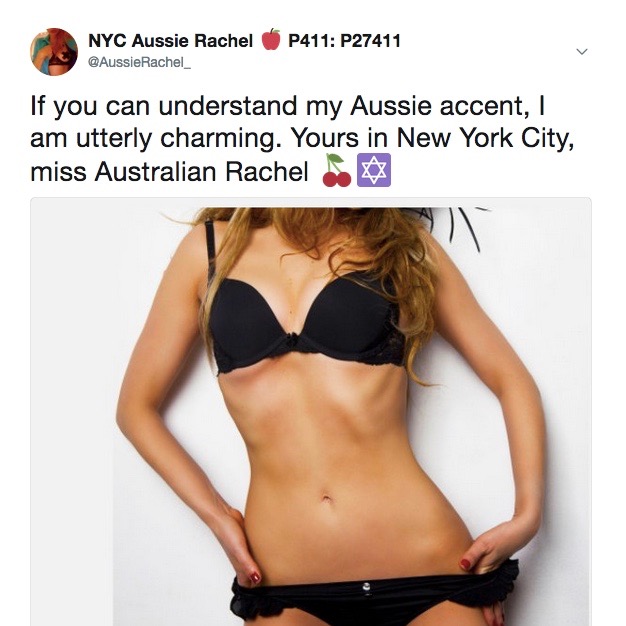The image size is (626, 626).
Task: Click the phrase "miss Australian Rachel"
Action: 169,172
